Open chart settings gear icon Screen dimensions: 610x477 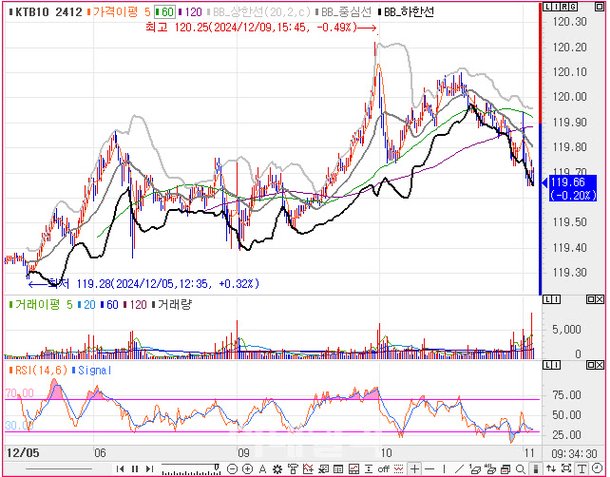point(277,469)
